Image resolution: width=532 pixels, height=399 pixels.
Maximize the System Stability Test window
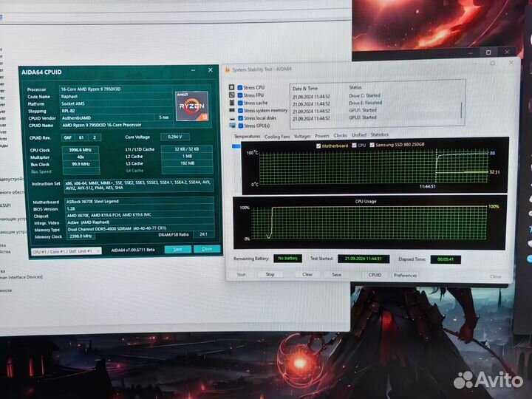(492, 63)
